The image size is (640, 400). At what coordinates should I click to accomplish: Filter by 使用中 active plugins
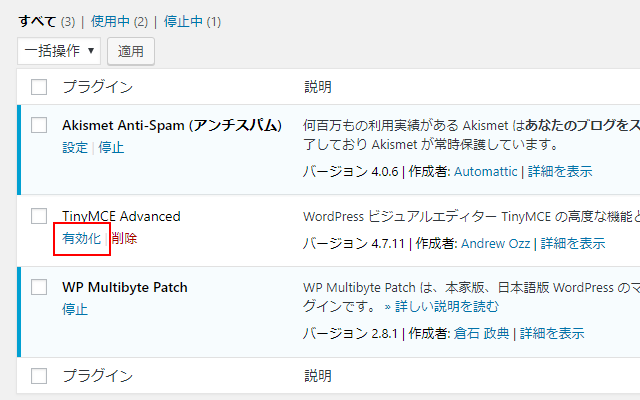click(x=111, y=21)
